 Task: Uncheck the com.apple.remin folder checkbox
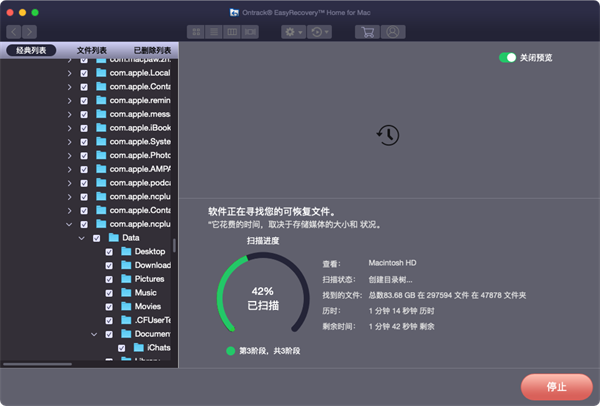[84, 101]
